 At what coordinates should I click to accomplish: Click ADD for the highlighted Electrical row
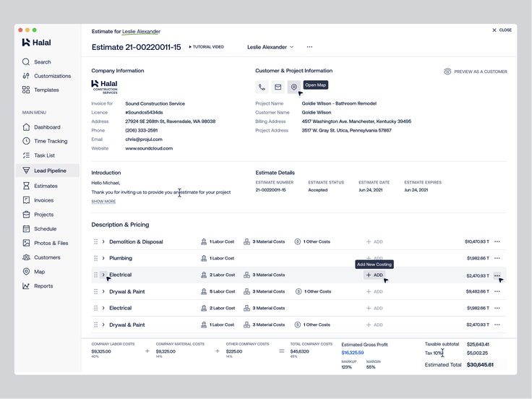coord(374,275)
